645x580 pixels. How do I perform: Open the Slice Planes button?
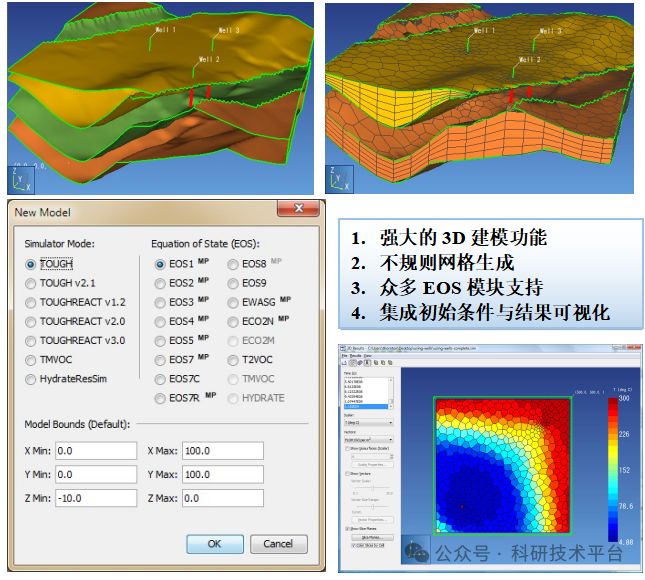373,537
